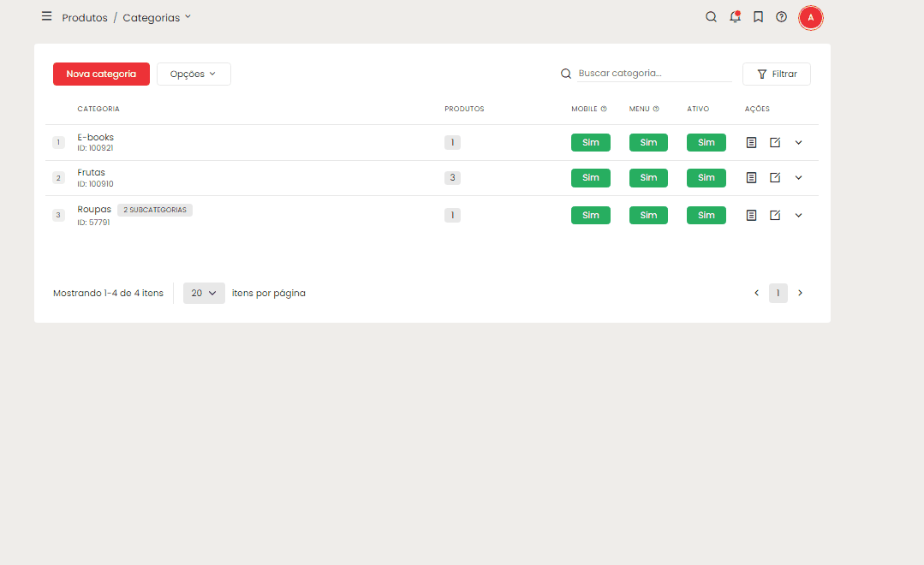Open the Opções dropdown
Viewport: 924px width, 565px height.
[194, 74]
